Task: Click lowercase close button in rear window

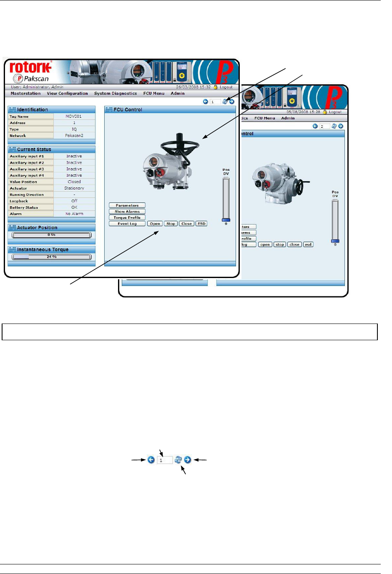Action: (x=295, y=245)
